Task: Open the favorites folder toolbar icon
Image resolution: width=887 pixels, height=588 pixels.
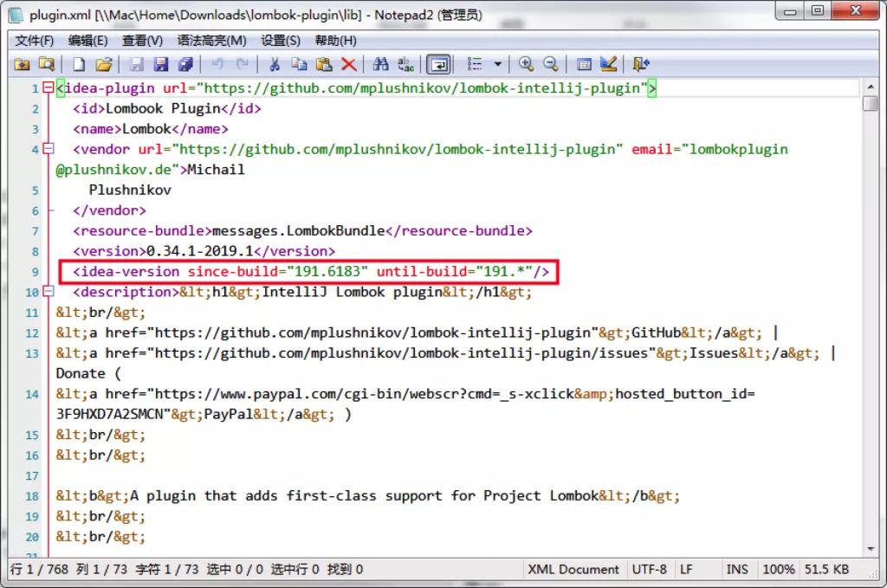Action: coord(22,64)
